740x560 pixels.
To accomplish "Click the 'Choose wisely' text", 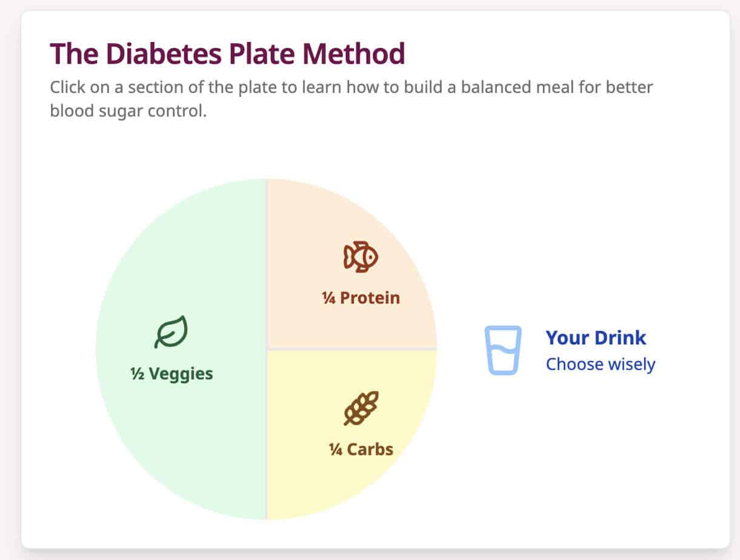I will click(601, 364).
